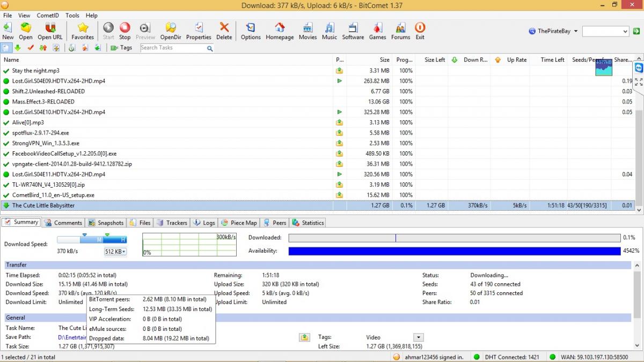
Task: Click the OpenDir folder icon
Action: [x=171, y=31]
